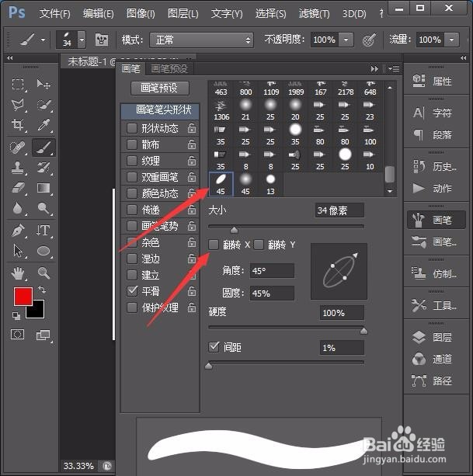The image size is (473, 476).
Task: Select the Gradient tool
Action: (x=43, y=188)
